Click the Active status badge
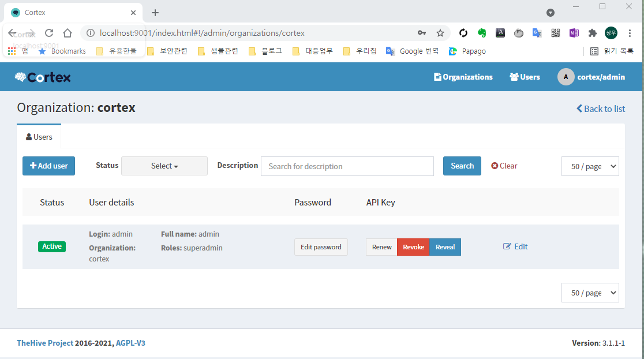The image size is (644, 359). [x=52, y=246]
